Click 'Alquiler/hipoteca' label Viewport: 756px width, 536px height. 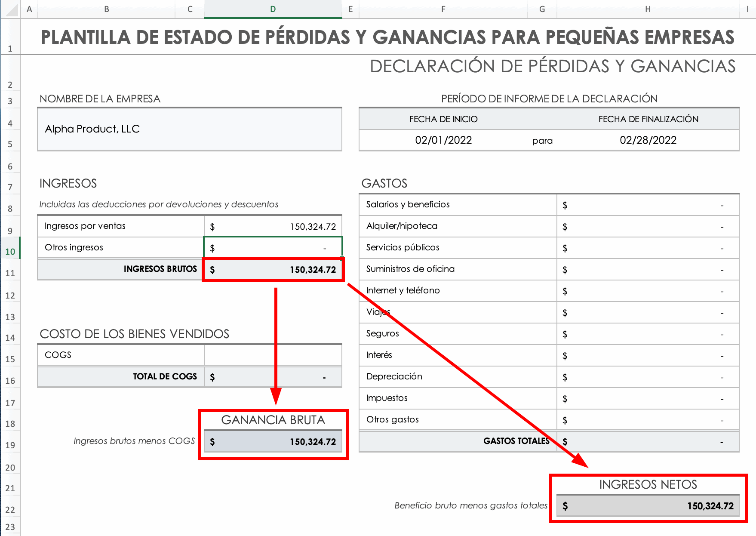click(402, 226)
